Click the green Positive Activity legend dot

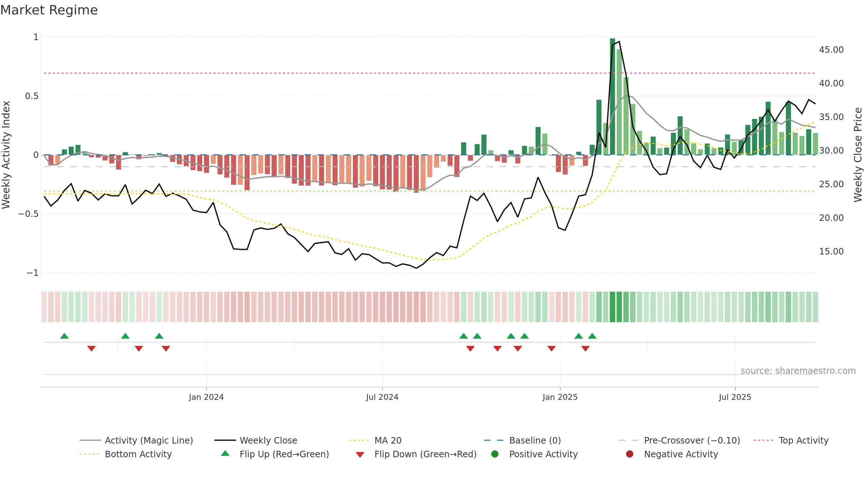click(x=495, y=454)
